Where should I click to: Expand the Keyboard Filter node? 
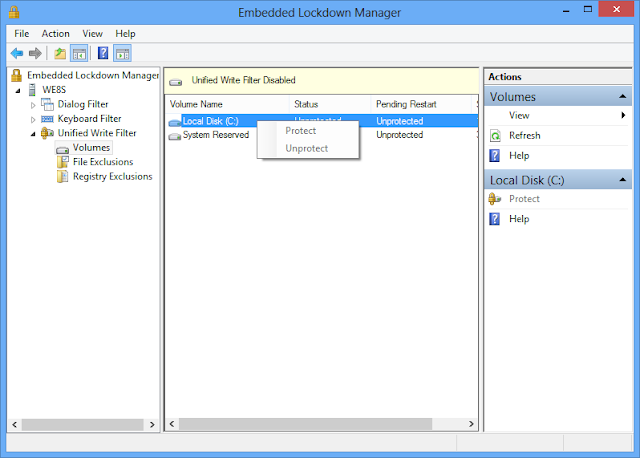[33, 120]
